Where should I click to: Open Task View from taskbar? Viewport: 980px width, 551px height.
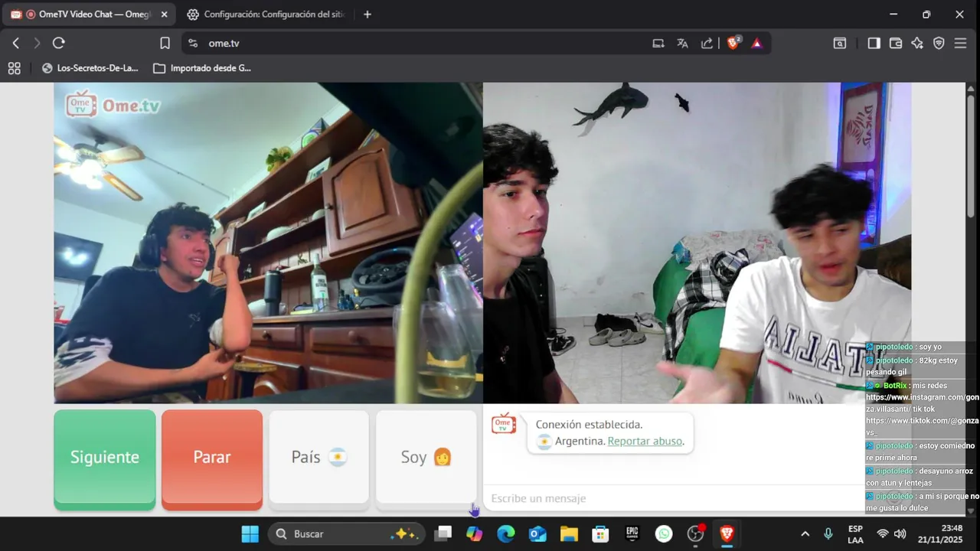[x=443, y=534]
